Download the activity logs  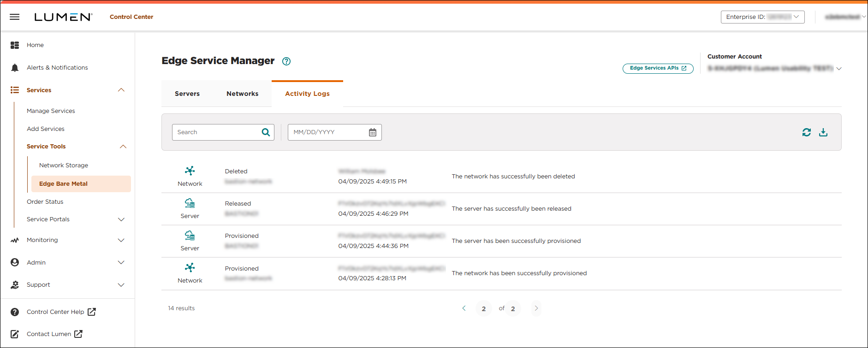pyautogui.click(x=823, y=132)
